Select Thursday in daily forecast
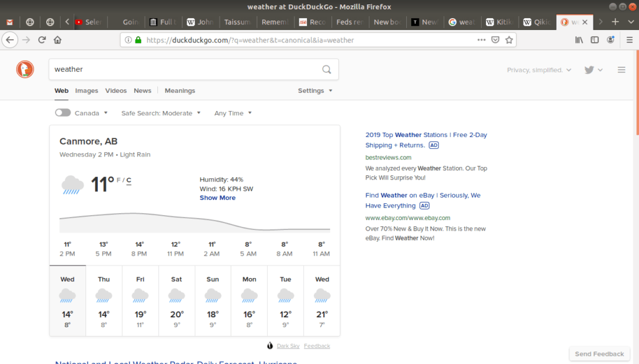 [x=104, y=301]
